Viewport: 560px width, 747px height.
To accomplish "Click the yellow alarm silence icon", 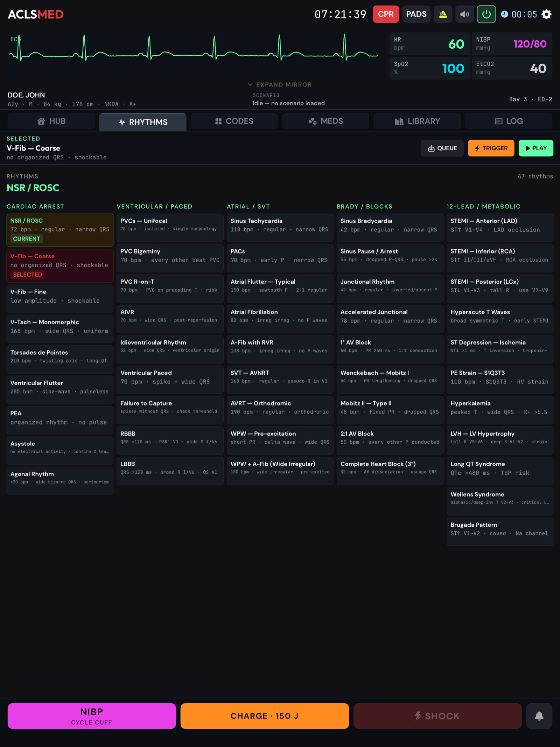I will pyautogui.click(x=443, y=14).
